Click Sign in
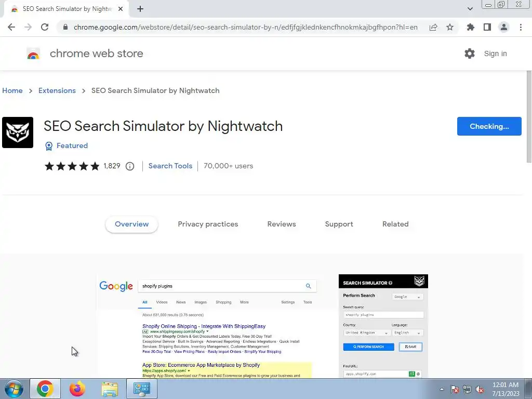 [x=495, y=54]
